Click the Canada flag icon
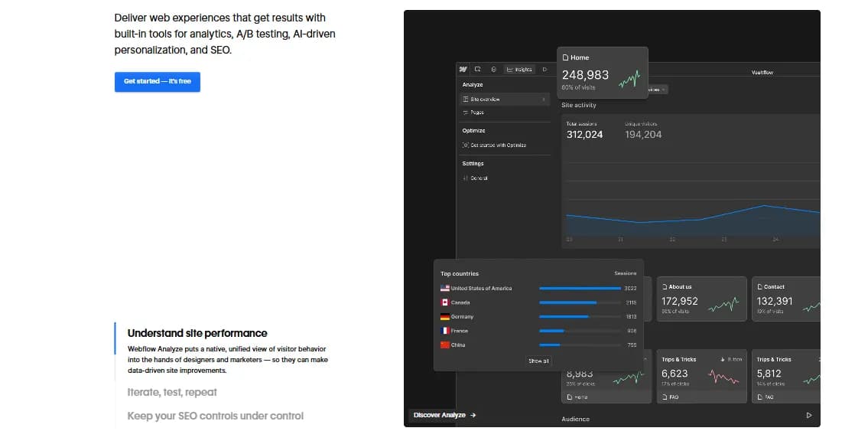This screenshot has width=868, height=441. [444, 302]
